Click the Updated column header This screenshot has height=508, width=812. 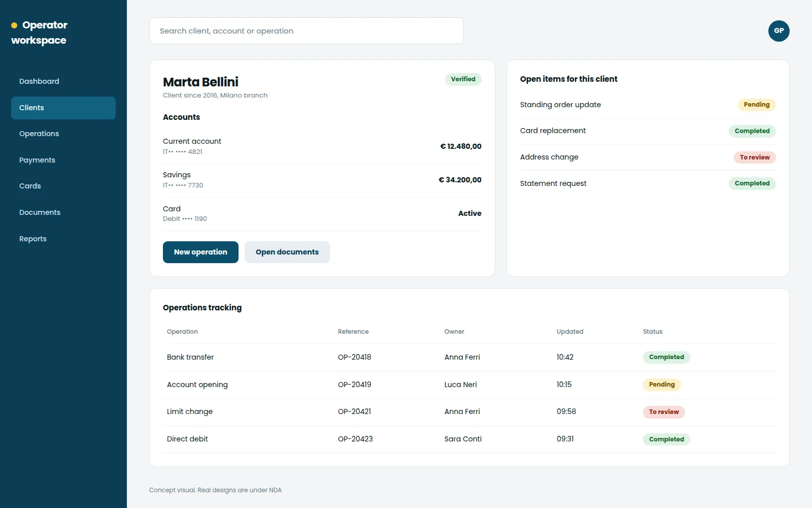click(x=570, y=332)
